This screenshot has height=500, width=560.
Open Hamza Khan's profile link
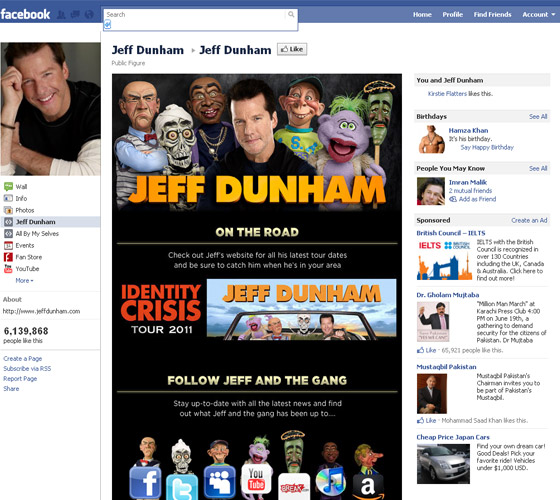pos(468,130)
